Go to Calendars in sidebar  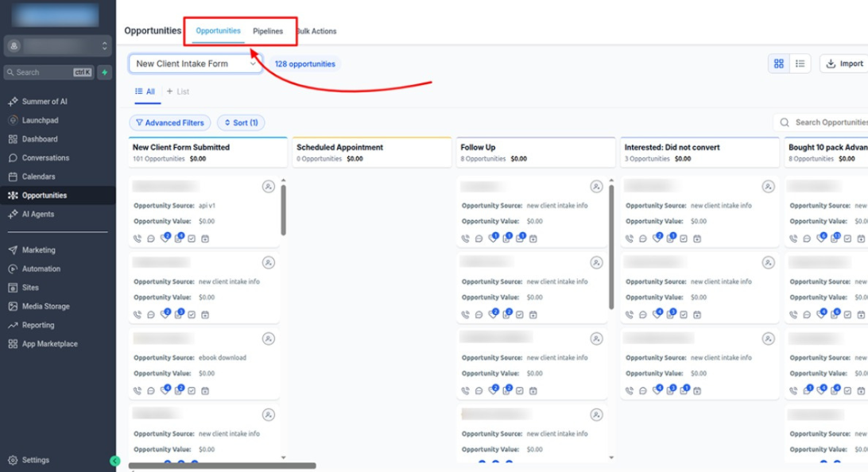tap(38, 176)
